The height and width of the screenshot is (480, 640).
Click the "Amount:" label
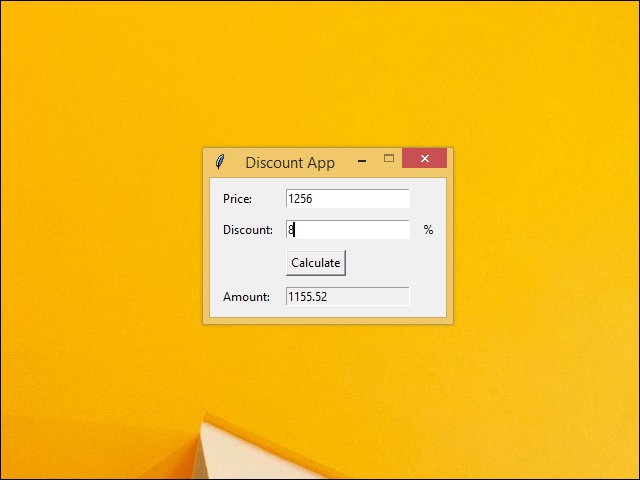247,297
